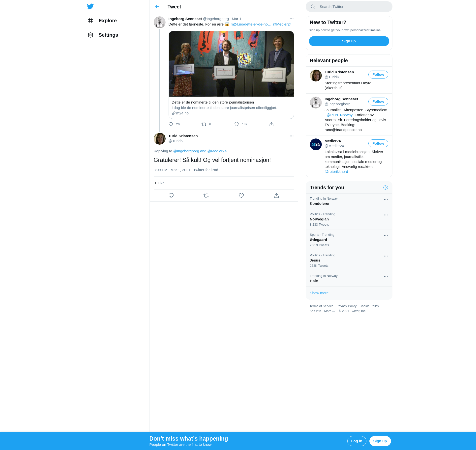This screenshot has width=476, height=450.
Task: Share Turid Kristensen's reply
Action: point(276,196)
